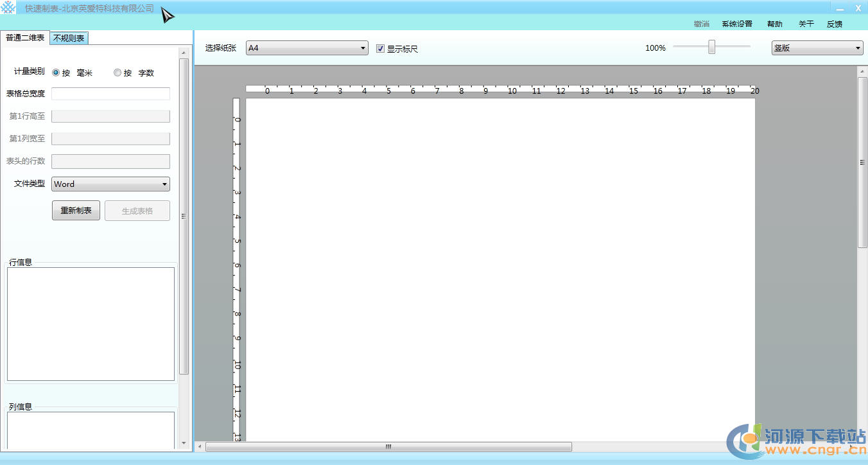Click inside the 行信息 list box

[91, 324]
